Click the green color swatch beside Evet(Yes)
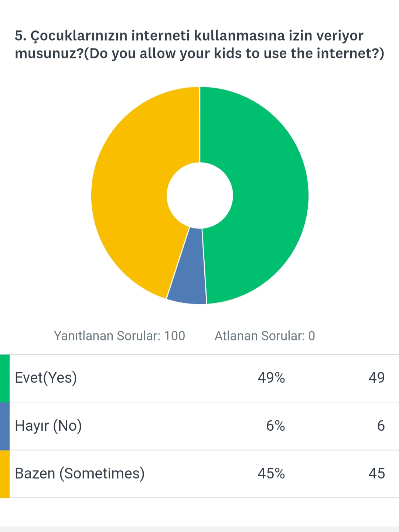The width and height of the screenshot is (399, 532). (5, 378)
